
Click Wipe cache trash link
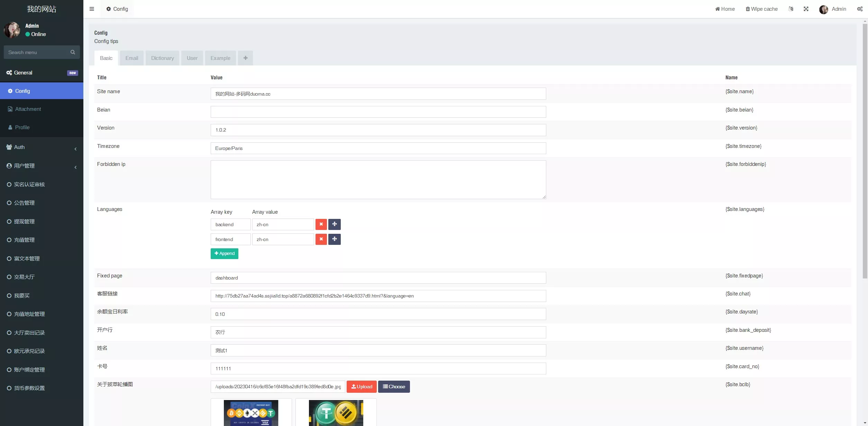[761, 9]
